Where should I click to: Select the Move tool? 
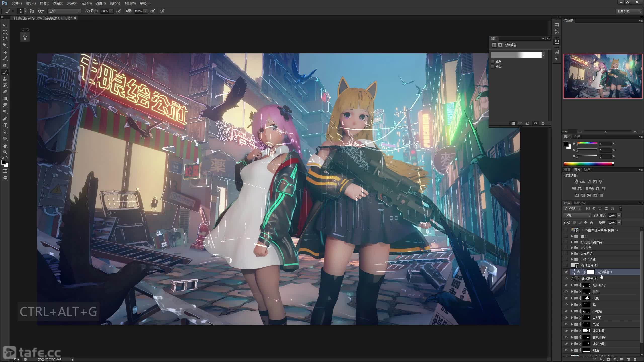pos(5,26)
